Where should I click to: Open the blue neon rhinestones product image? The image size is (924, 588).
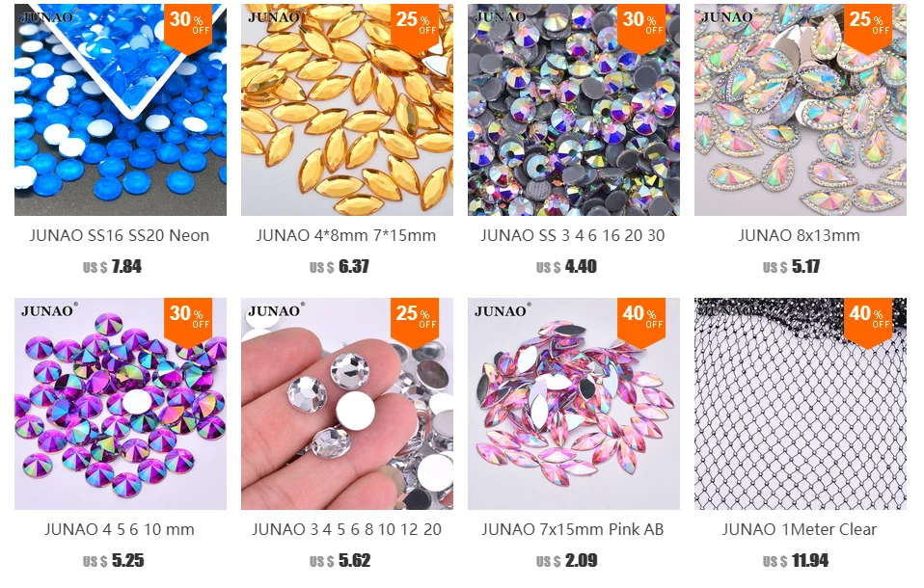pos(121,110)
